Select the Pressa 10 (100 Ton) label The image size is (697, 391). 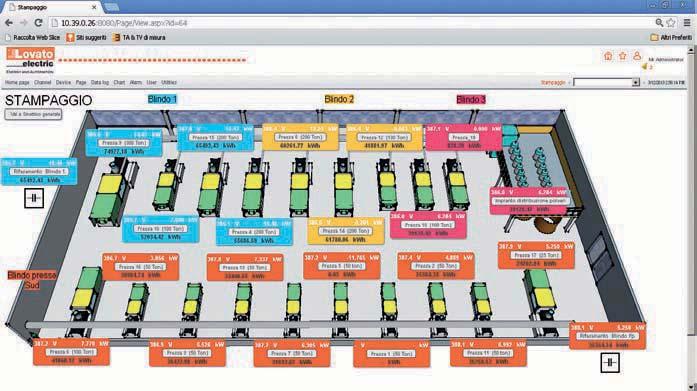click(160, 229)
